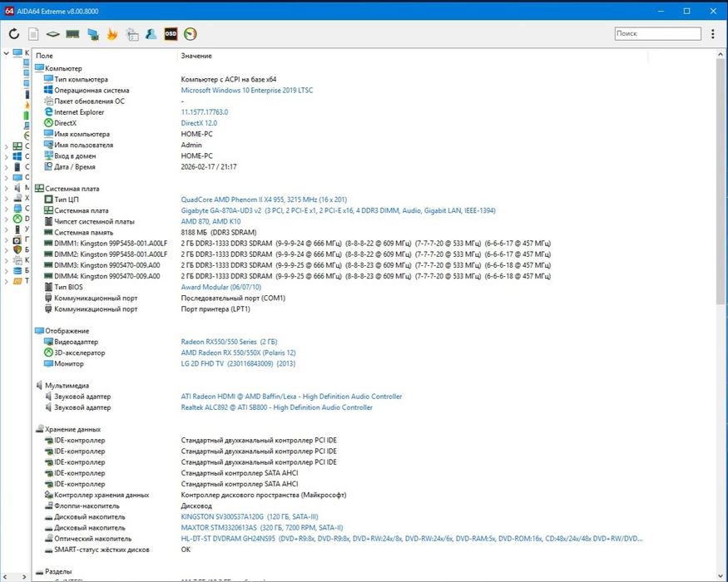Click the vertical scrollbar thumb
Viewport: 728px width, 582px height.
point(721,182)
